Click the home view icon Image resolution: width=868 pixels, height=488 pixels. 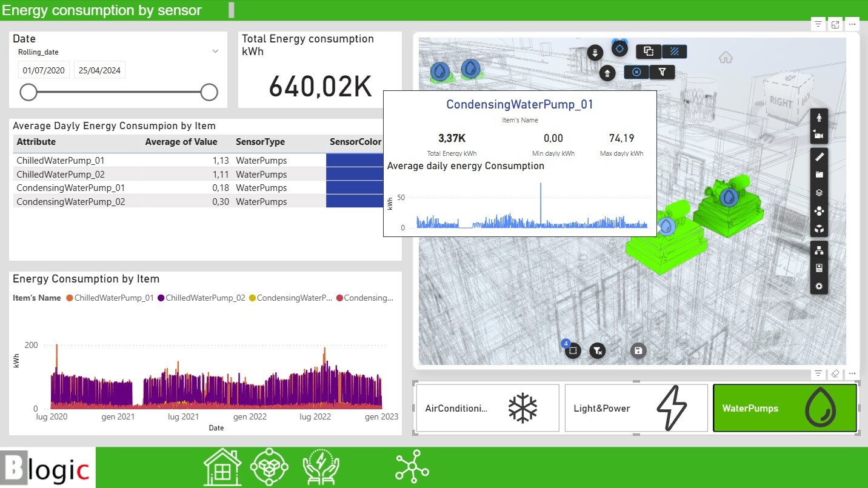pos(726,58)
